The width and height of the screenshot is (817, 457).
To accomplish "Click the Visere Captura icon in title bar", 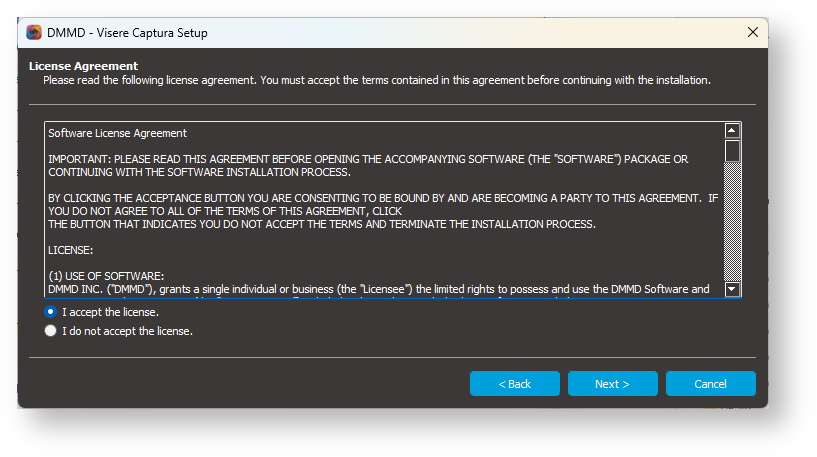I will pos(34,32).
